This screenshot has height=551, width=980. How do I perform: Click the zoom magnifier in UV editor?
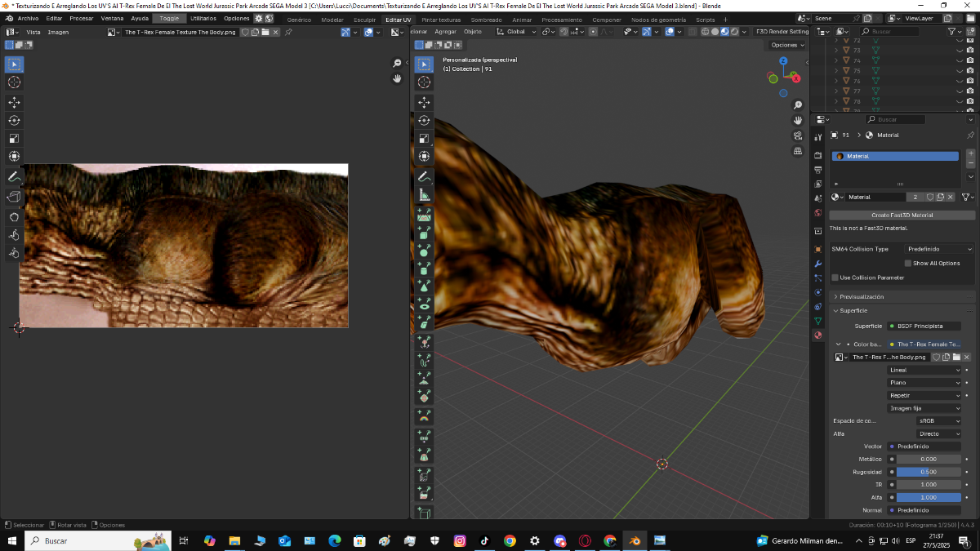coord(398,63)
